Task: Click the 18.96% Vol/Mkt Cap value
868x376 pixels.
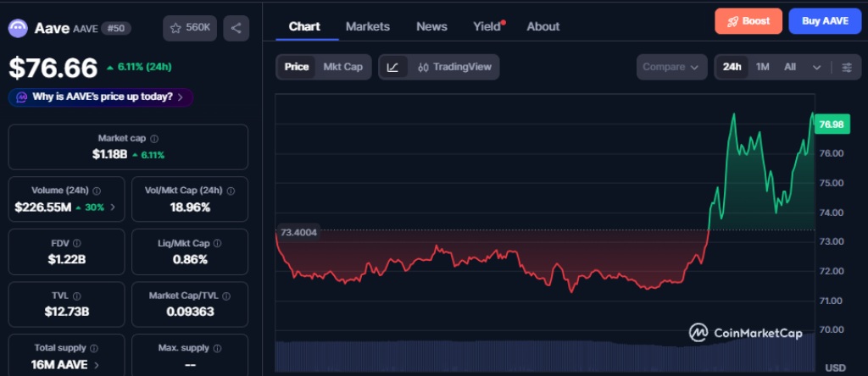Action: point(190,207)
